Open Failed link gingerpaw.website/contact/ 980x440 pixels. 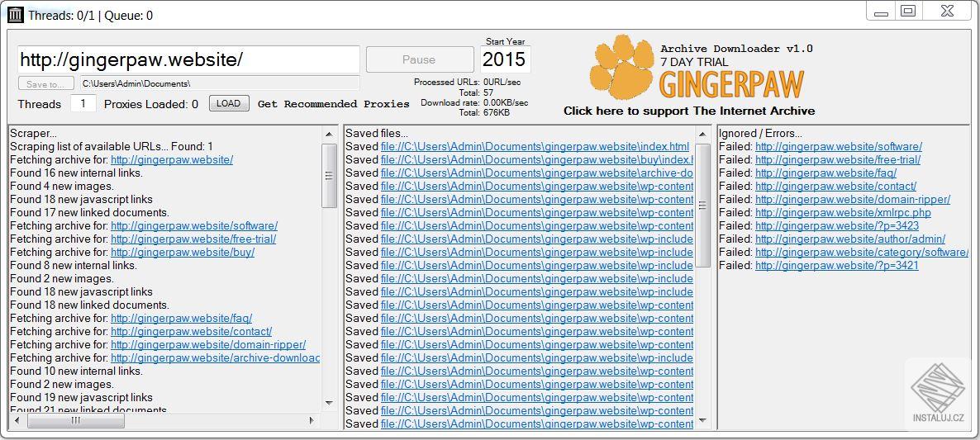click(835, 186)
